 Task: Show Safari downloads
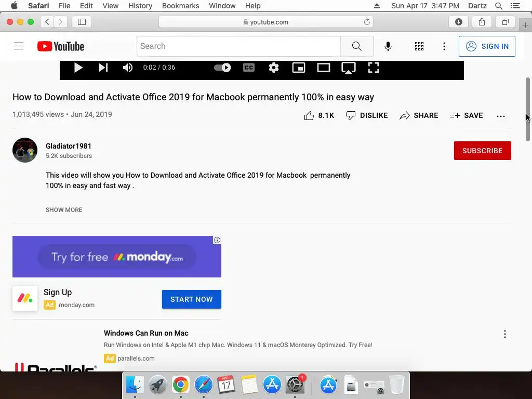tap(458, 22)
